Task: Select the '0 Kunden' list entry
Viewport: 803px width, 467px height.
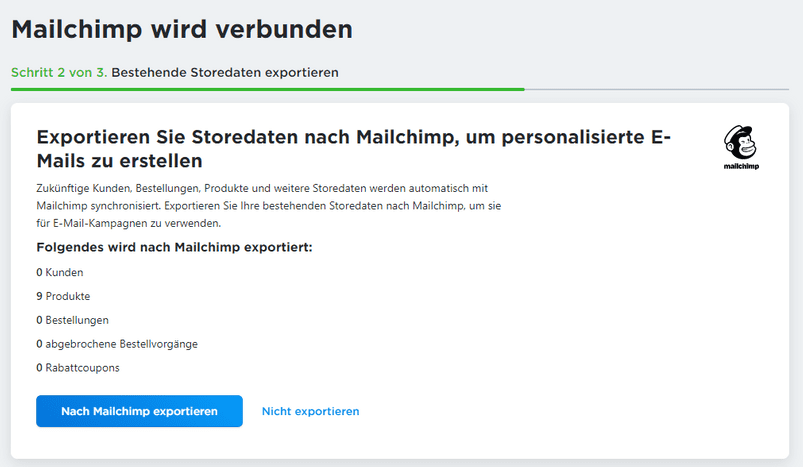Action: point(60,272)
